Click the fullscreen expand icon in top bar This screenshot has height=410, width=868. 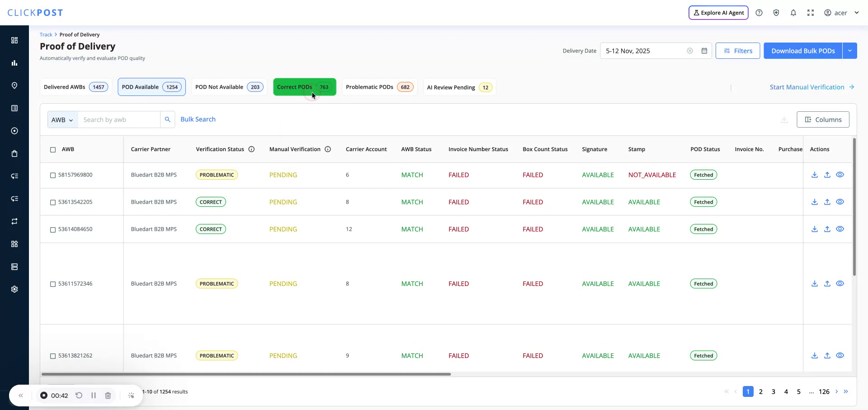(811, 12)
